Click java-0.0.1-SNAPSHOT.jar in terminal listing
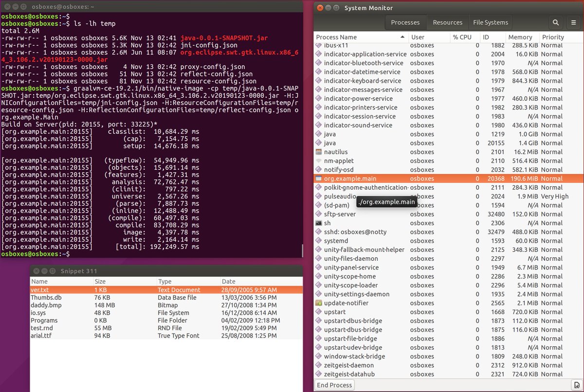The width and height of the screenshot is (584, 392). point(224,38)
